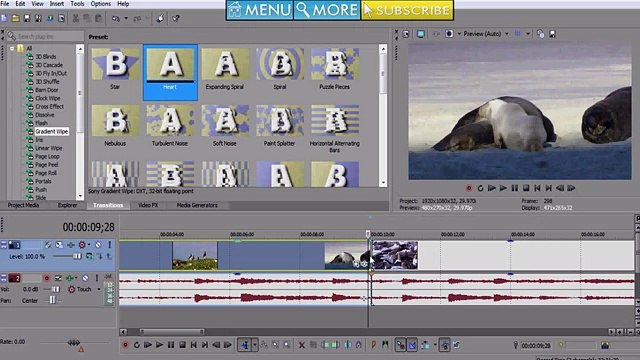Open a project with the folder toolbar icon
640x360 pixels.
click(16, 18)
